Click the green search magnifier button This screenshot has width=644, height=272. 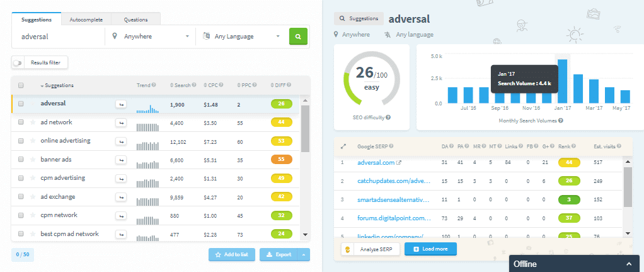pos(298,36)
